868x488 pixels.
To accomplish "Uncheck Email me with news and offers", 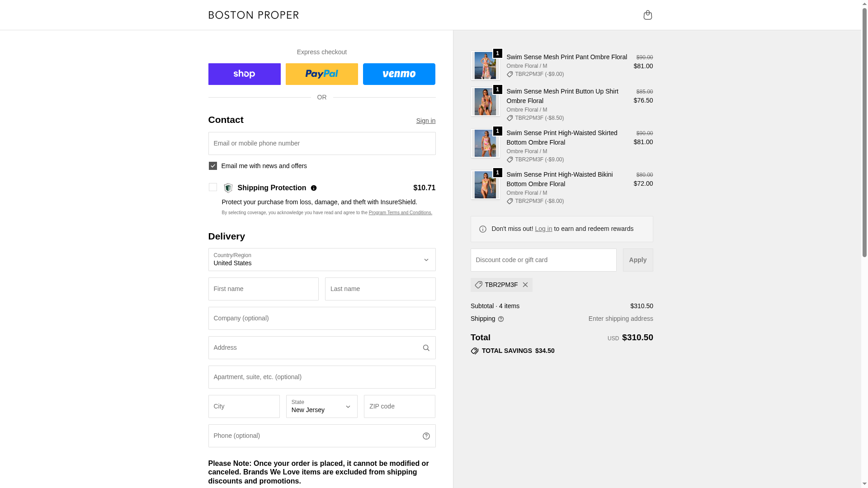I will point(213,166).
